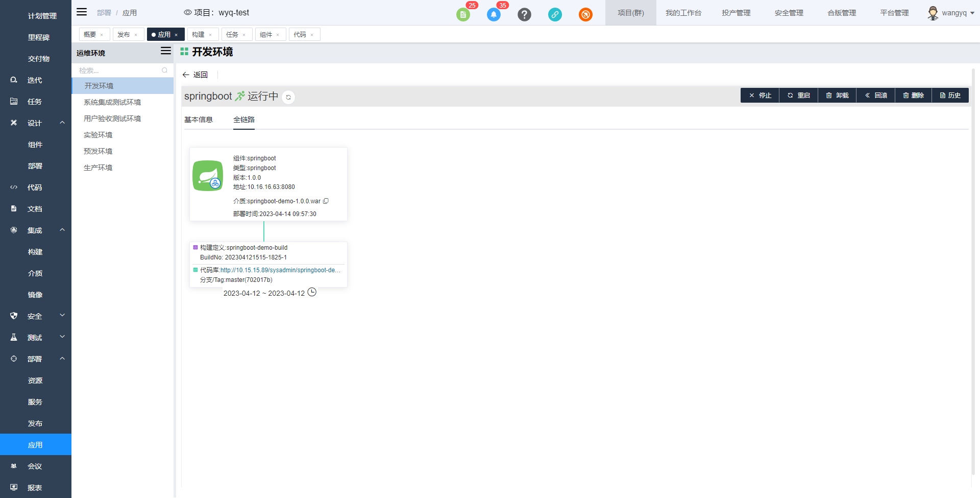Open the notifications bell icon

coord(494,14)
